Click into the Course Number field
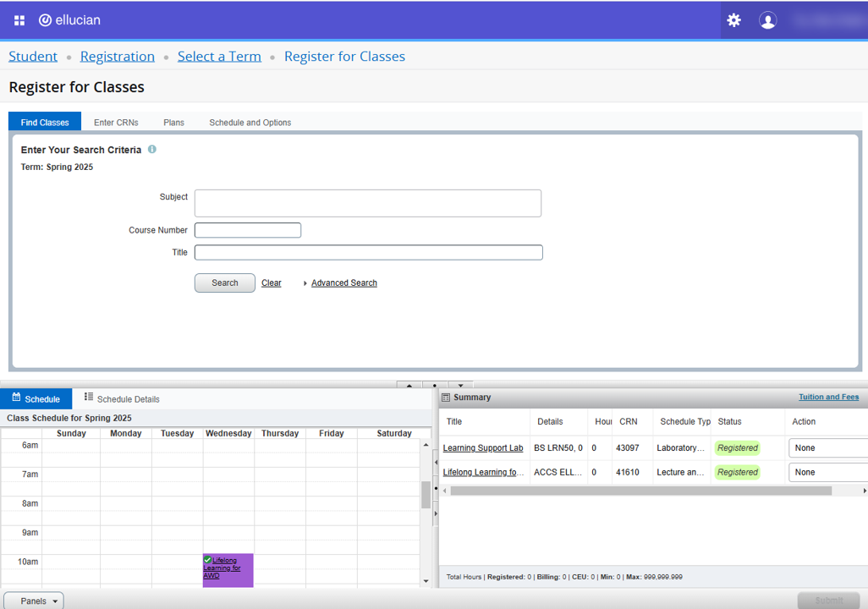This screenshot has width=868, height=609. (248, 230)
